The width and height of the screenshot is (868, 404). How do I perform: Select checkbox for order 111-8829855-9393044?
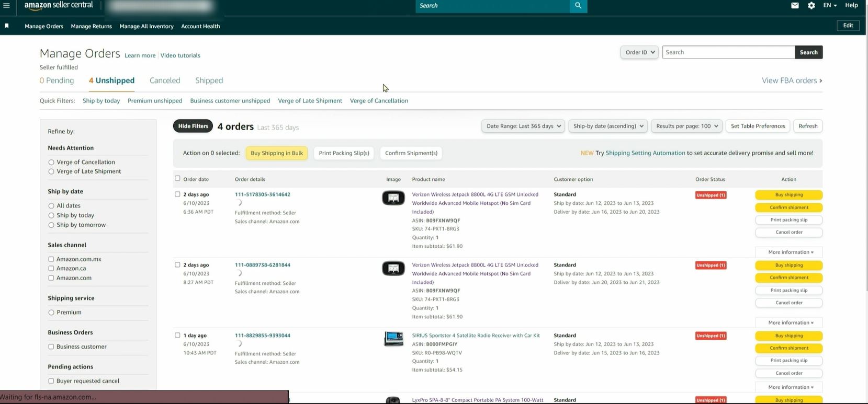(x=177, y=335)
